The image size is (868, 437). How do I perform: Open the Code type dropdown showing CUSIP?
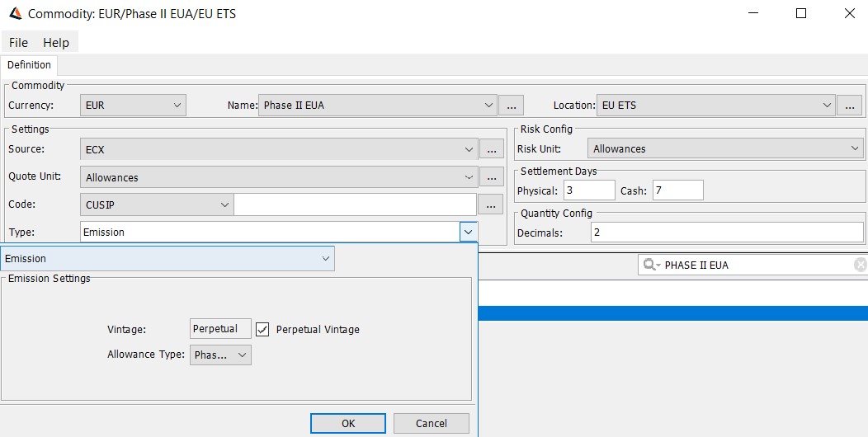(x=157, y=204)
